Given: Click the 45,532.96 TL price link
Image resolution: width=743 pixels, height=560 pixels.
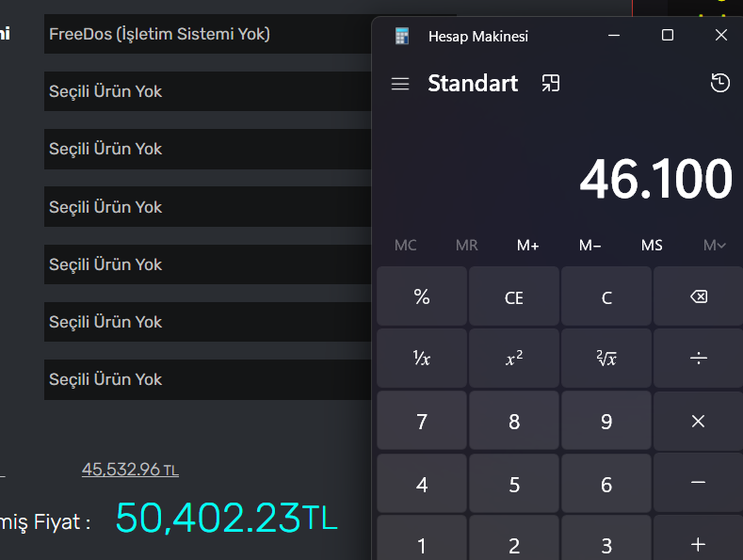Looking at the screenshot, I should [130, 469].
